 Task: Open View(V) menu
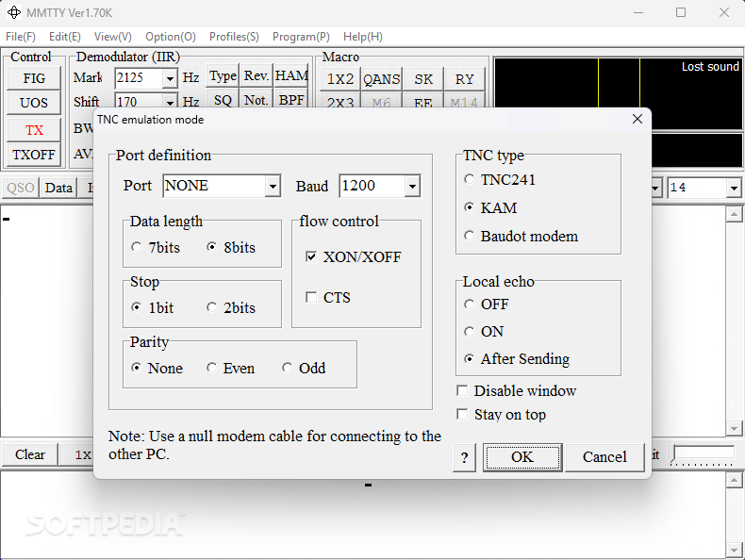[x=112, y=37]
